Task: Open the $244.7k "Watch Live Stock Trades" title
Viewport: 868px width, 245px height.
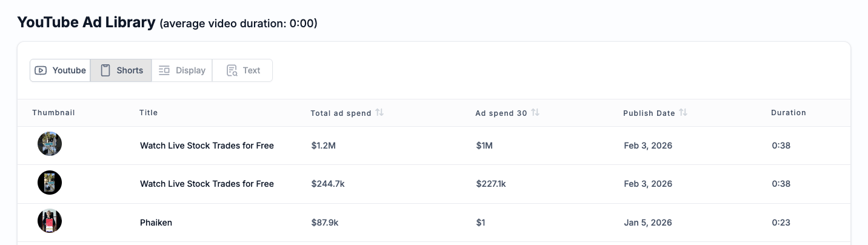Action: (x=207, y=184)
